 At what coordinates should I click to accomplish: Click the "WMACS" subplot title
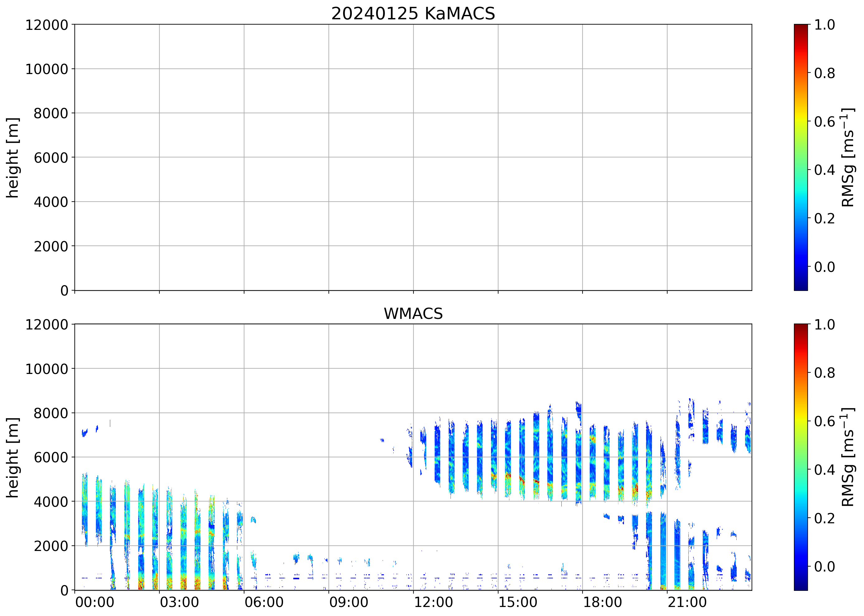[413, 314]
